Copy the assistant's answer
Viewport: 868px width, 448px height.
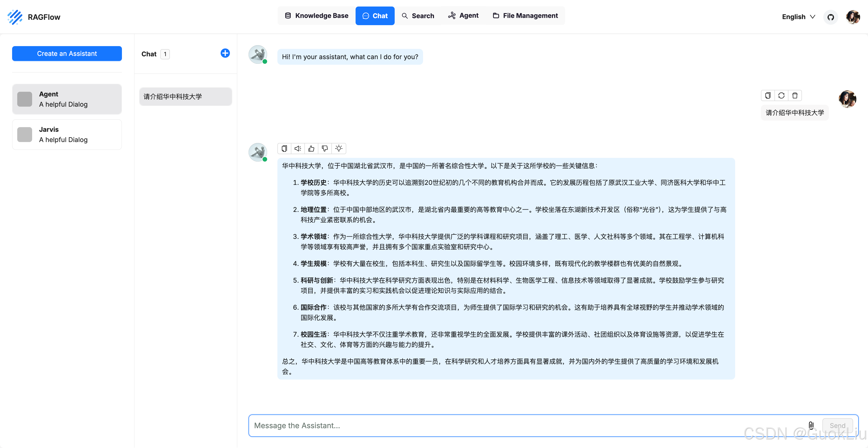click(x=284, y=148)
